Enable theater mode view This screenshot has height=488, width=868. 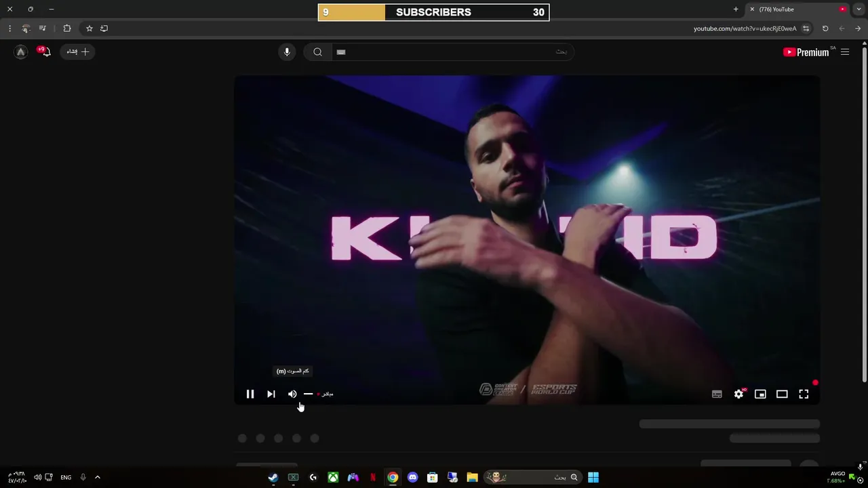(x=782, y=394)
